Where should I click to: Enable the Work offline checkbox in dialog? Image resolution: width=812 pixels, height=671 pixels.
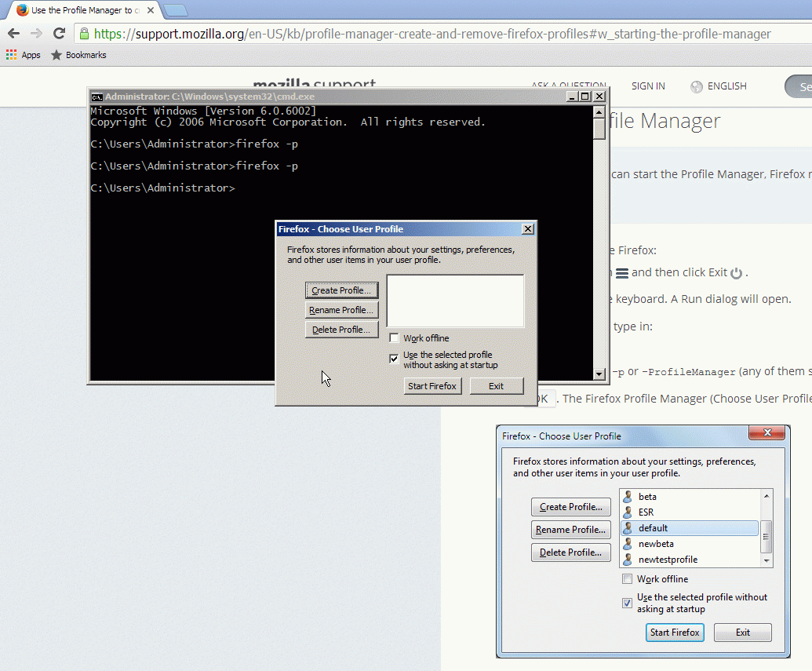tap(394, 337)
